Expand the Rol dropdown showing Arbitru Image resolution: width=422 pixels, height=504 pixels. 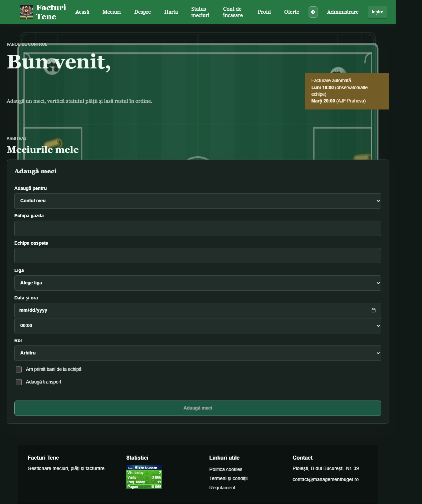point(197,353)
